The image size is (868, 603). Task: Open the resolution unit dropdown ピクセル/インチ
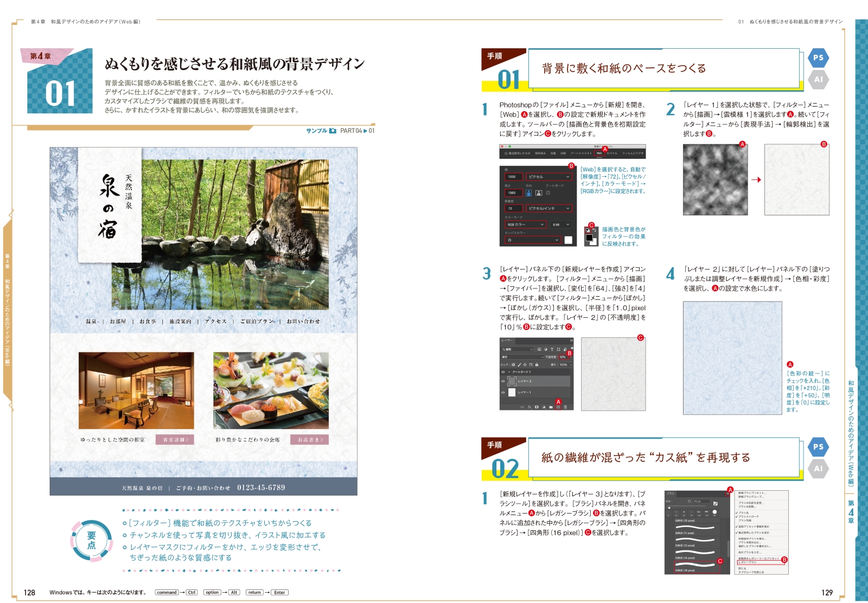pos(549,208)
